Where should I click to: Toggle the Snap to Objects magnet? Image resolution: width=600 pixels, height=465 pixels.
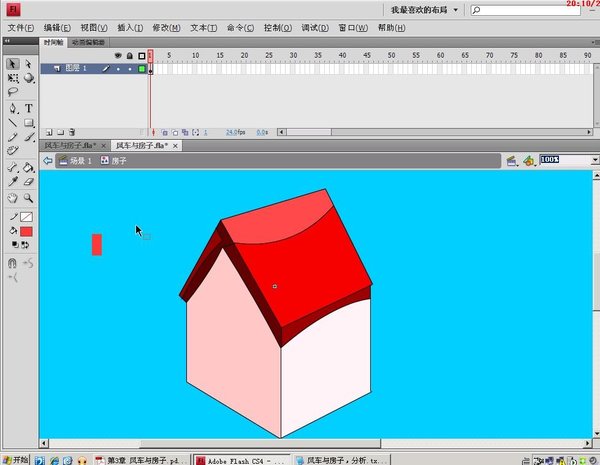coord(12,263)
